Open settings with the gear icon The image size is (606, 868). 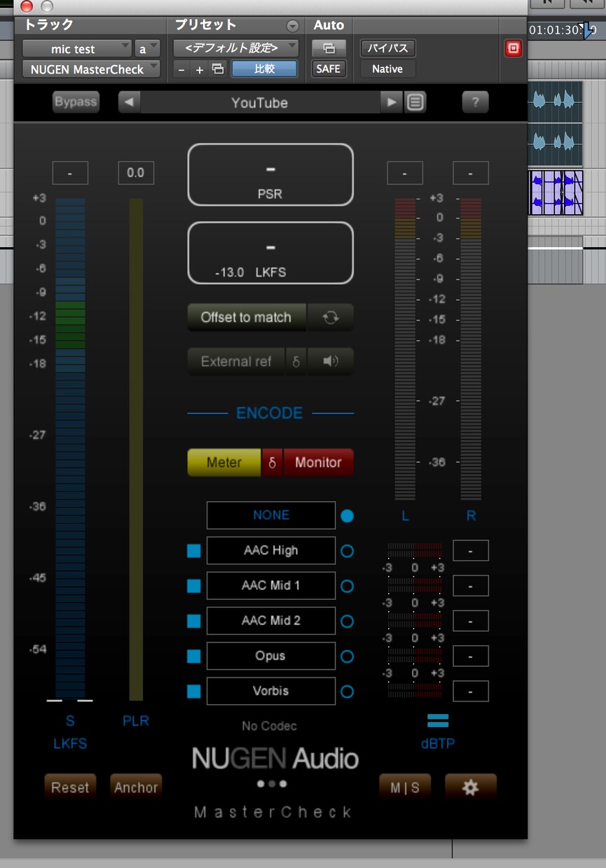471,787
